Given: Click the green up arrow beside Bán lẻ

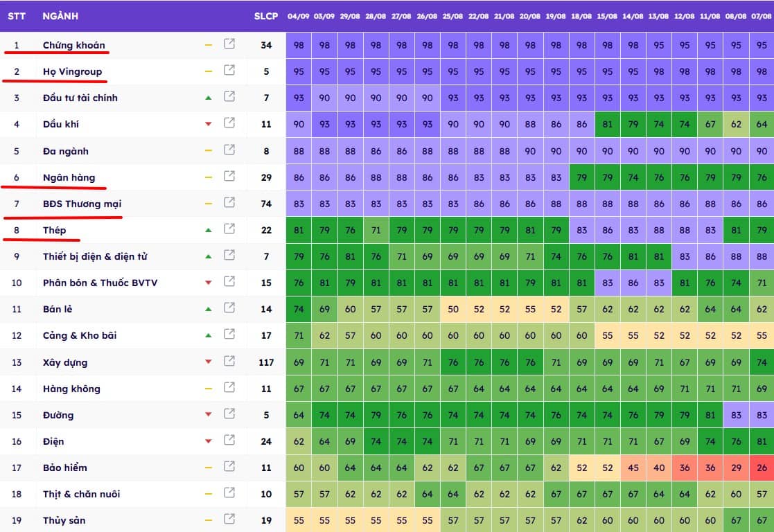Looking at the screenshot, I should pos(208,309).
